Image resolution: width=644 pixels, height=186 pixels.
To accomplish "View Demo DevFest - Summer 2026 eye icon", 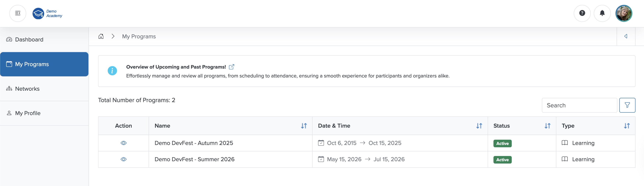I will point(124,159).
